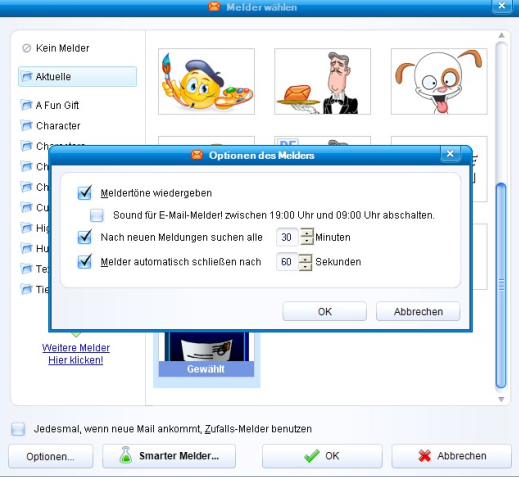Click the 30 minutes input field
The image size is (519, 477).
[288, 237]
